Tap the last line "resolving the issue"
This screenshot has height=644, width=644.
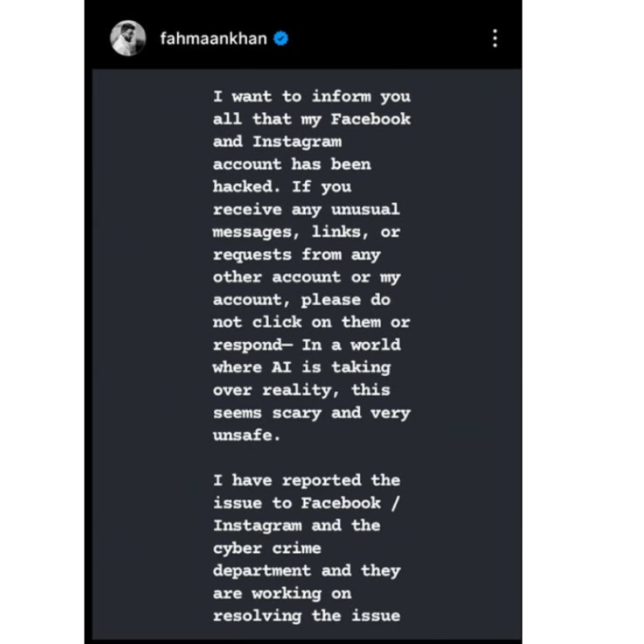coord(306,616)
